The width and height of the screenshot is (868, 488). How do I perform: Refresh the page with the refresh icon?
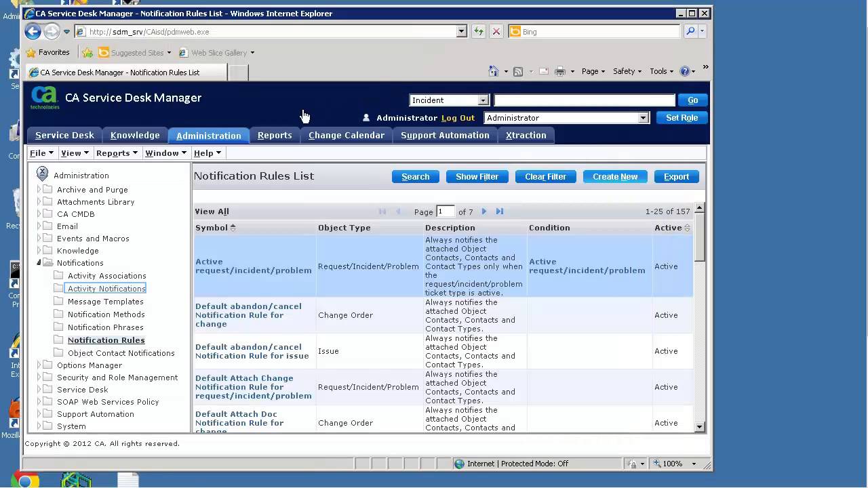479,31
